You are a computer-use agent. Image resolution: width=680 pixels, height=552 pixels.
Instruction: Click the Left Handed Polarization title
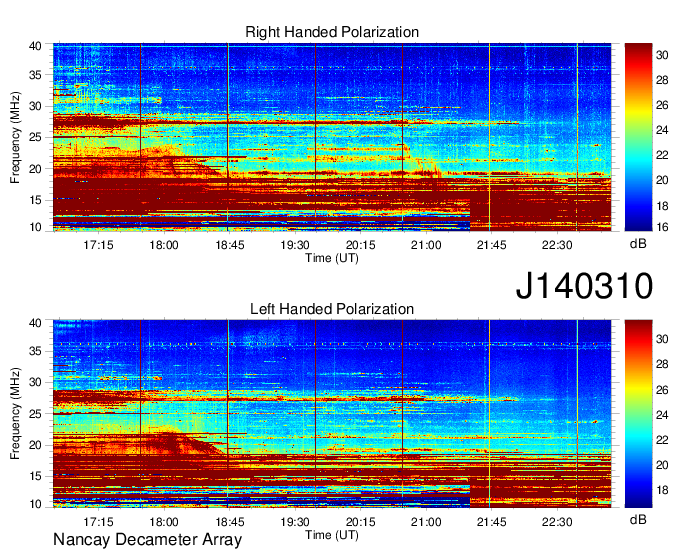pyautogui.click(x=332, y=309)
